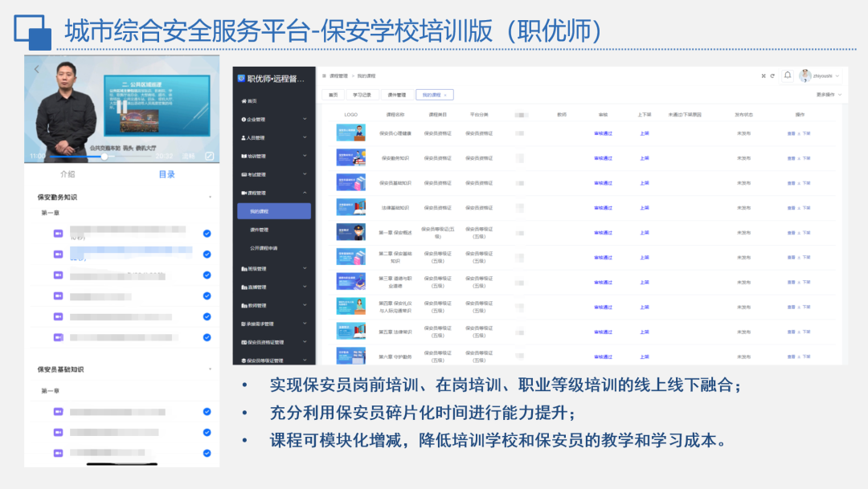Screen dimensions: 868x489
Task: Expand the 培训管理 sidebar menu
Action: (274, 156)
